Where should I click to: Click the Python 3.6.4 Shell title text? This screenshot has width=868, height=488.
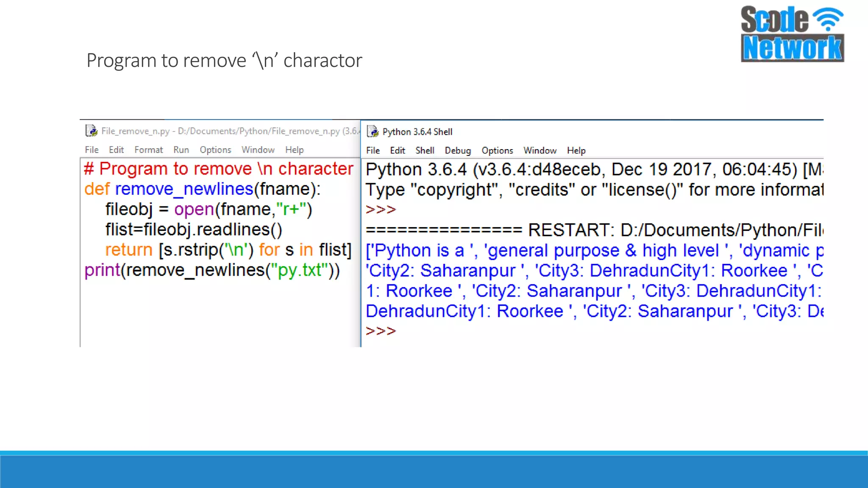[417, 132]
